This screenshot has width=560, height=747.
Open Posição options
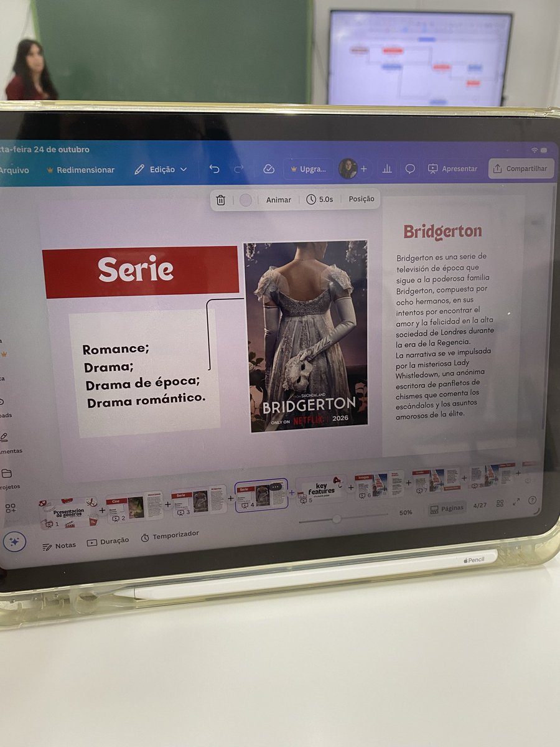[362, 199]
